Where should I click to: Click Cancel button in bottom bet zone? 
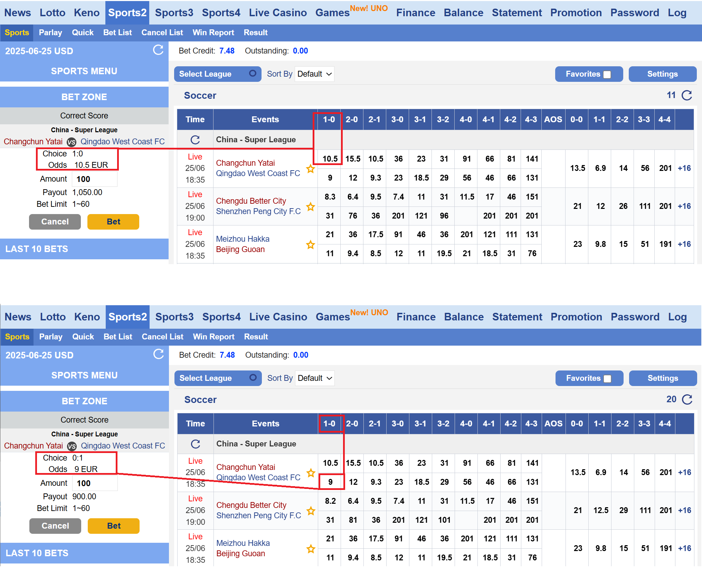tap(55, 526)
